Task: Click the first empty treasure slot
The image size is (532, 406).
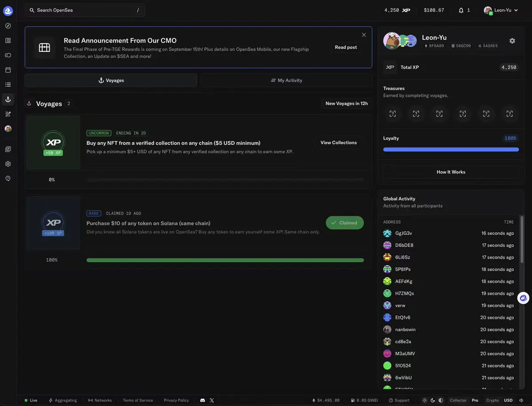Action: [x=392, y=114]
